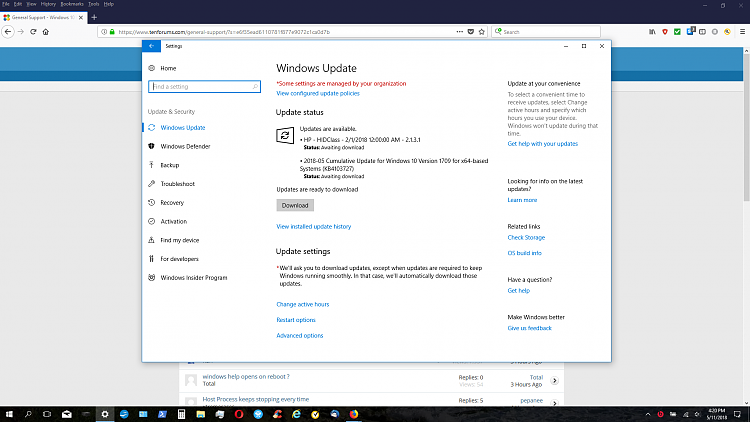Click the Download button
Image resolution: width=750 pixels, height=422 pixels.
tap(295, 205)
